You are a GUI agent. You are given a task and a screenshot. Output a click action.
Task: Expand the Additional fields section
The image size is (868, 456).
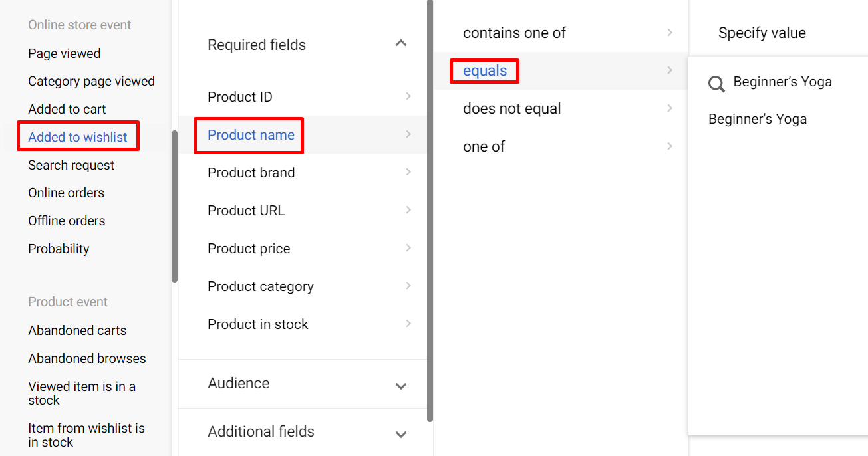(400, 434)
